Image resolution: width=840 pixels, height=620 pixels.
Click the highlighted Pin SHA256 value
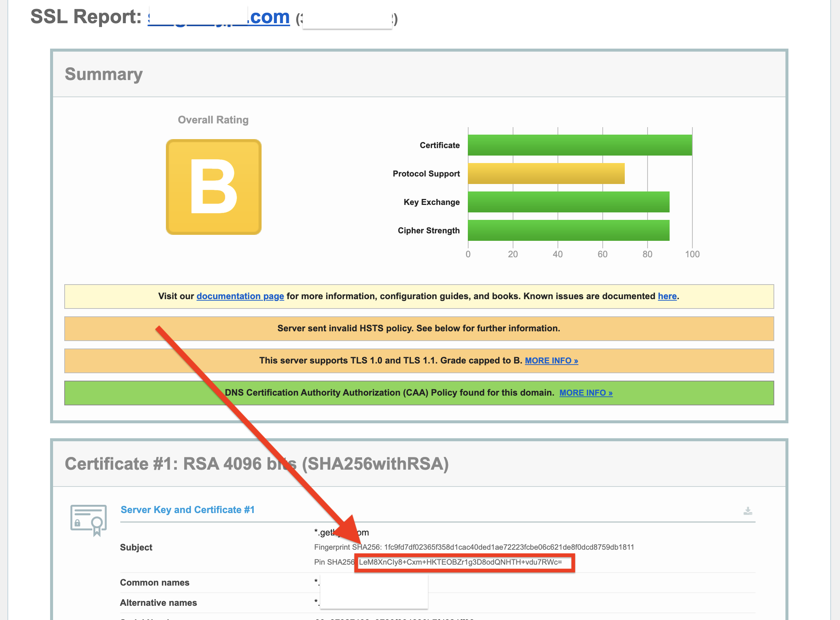pos(460,562)
